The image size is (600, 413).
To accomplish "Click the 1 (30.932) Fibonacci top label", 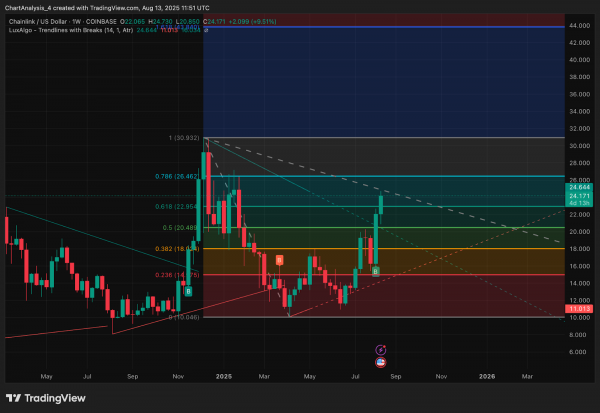I will tap(184, 138).
